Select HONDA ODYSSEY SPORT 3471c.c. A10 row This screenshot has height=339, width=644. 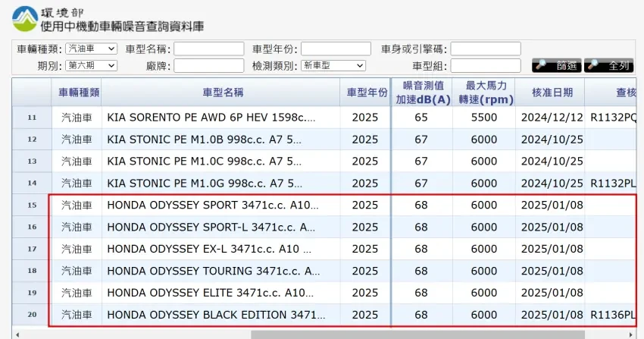point(324,205)
